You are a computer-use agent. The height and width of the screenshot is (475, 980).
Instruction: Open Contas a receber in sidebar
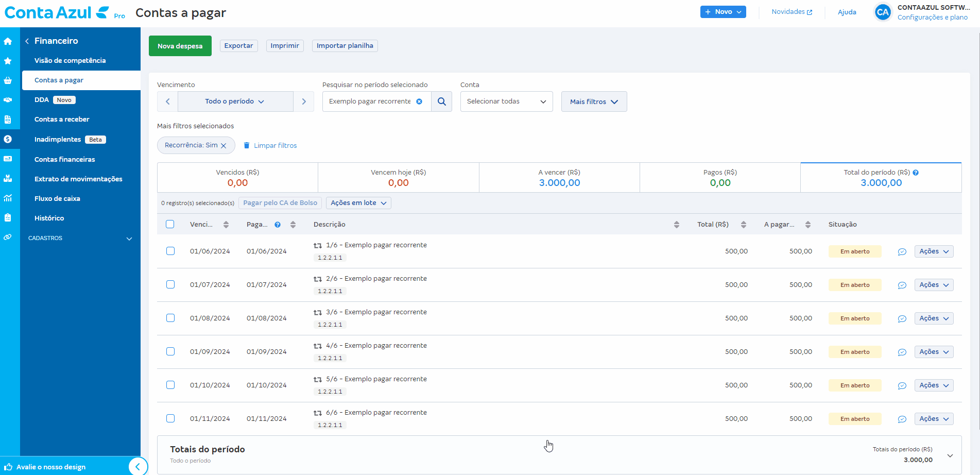[x=62, y=119]
